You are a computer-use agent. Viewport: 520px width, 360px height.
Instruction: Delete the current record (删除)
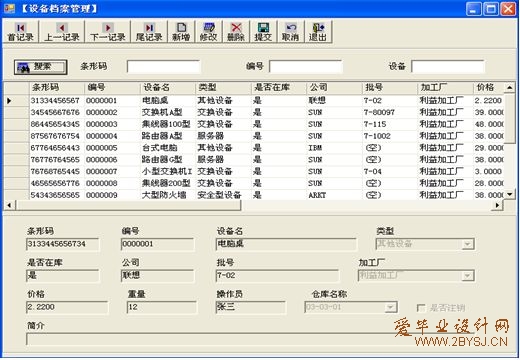[236, 32]
